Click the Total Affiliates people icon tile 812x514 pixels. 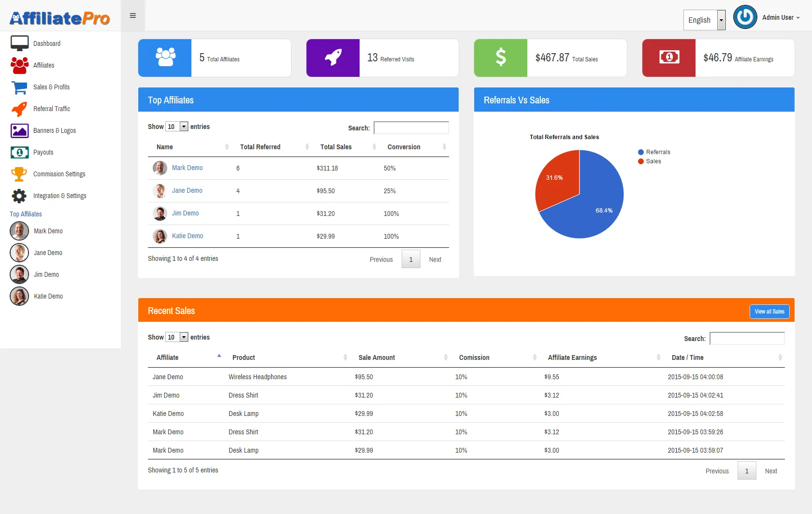165,57
